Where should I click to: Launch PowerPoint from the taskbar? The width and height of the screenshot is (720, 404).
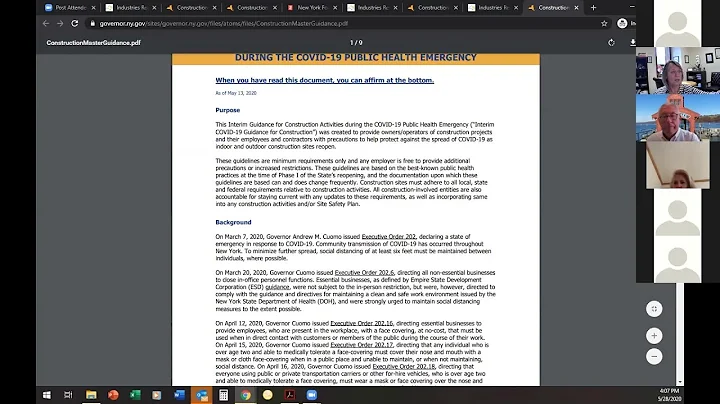(113, 395)
